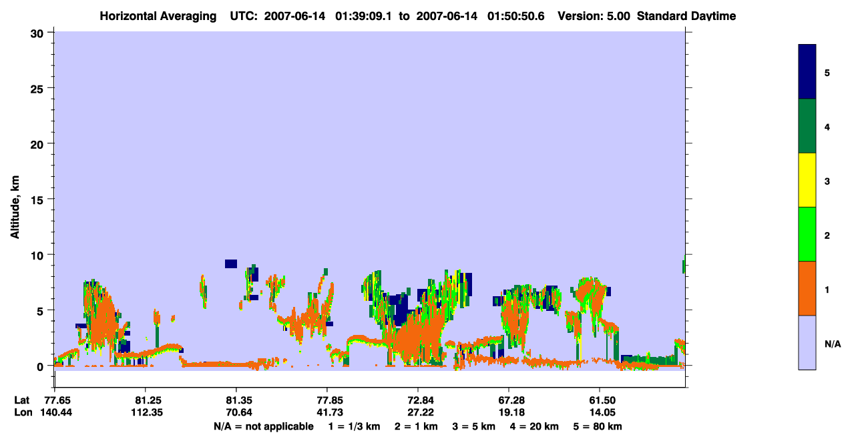Click the legend text '1 = 1/3 km'
868x445 pixels.
354,426
